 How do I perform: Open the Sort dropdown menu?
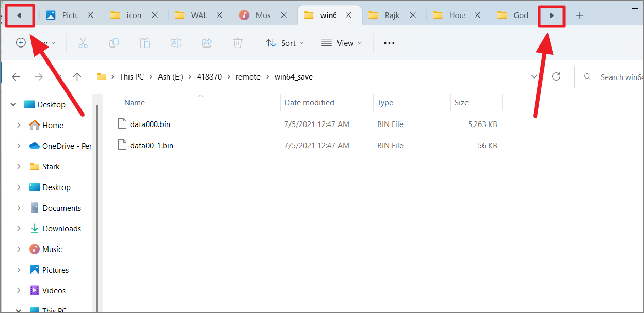coord(284,43)
